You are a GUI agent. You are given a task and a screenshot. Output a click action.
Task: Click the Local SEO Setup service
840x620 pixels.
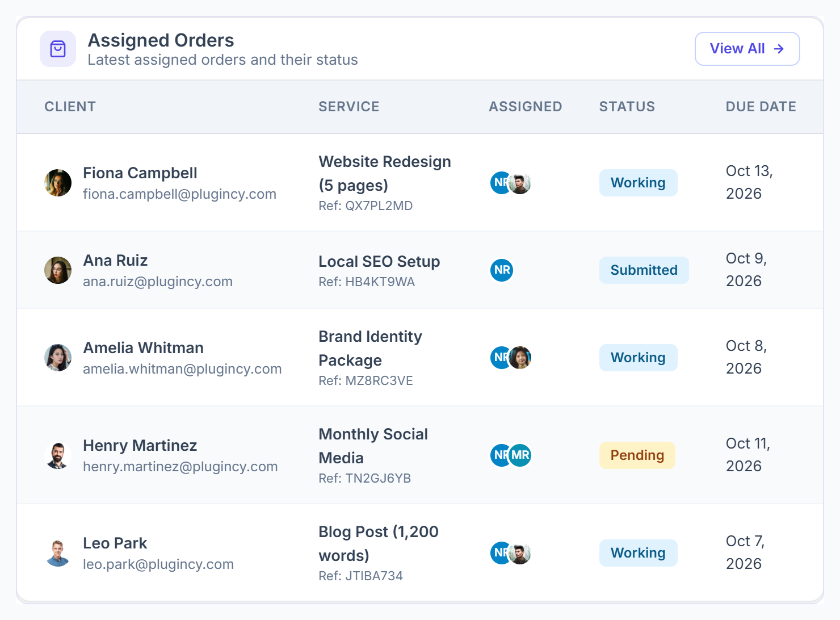point(379,262)
